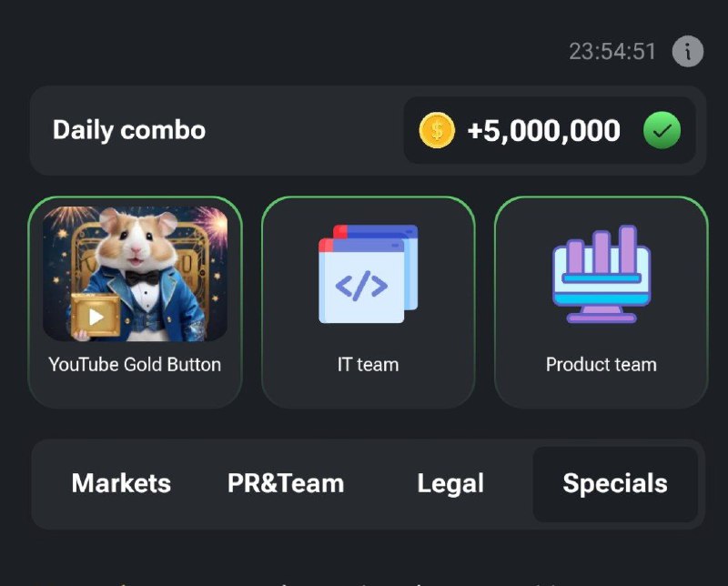
Task: Click the </> code symbol in IT team icon
Action: (x=361, y=286)
